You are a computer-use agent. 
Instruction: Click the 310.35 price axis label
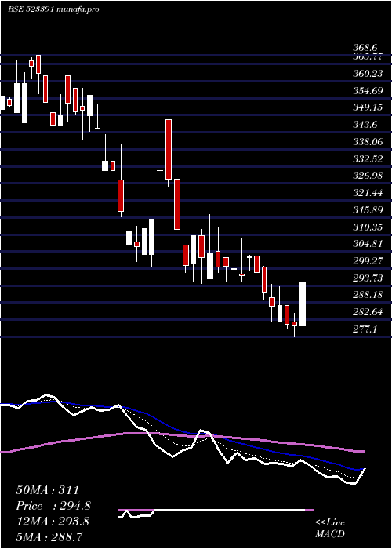pos(368,227)
